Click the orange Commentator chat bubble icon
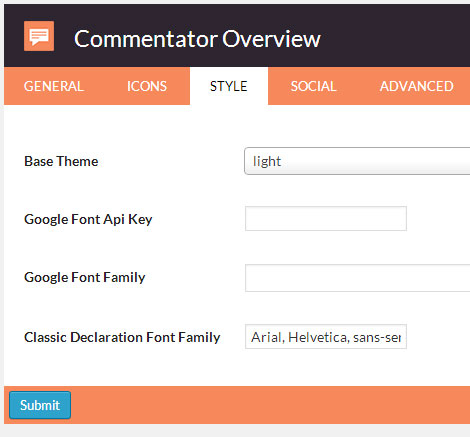The width and height of the screenshot is (470, 437). point(39,36)
